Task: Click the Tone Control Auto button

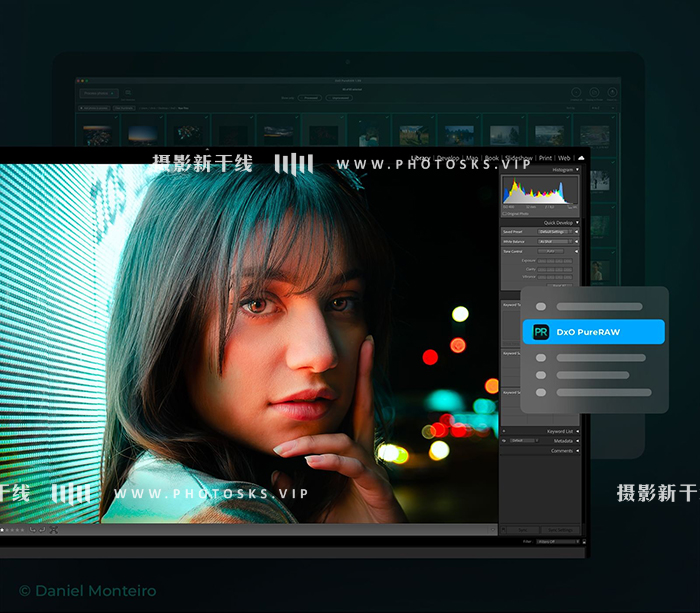Action: tap(550, 251)
